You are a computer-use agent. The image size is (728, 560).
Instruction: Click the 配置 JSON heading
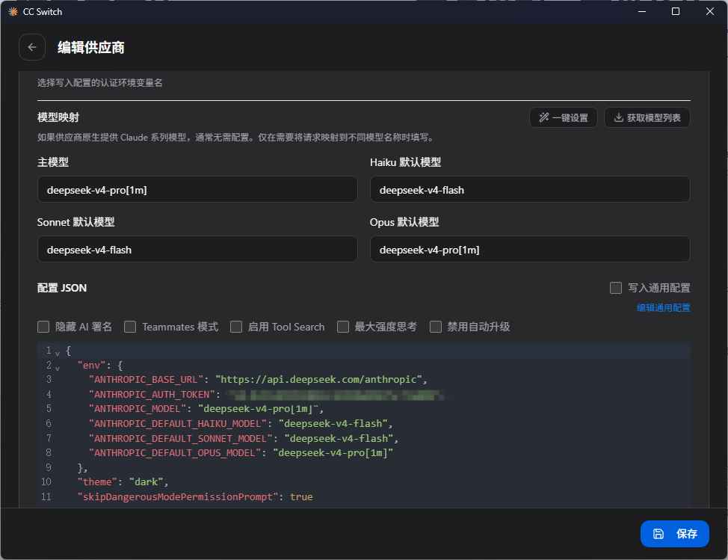(62, 288)
